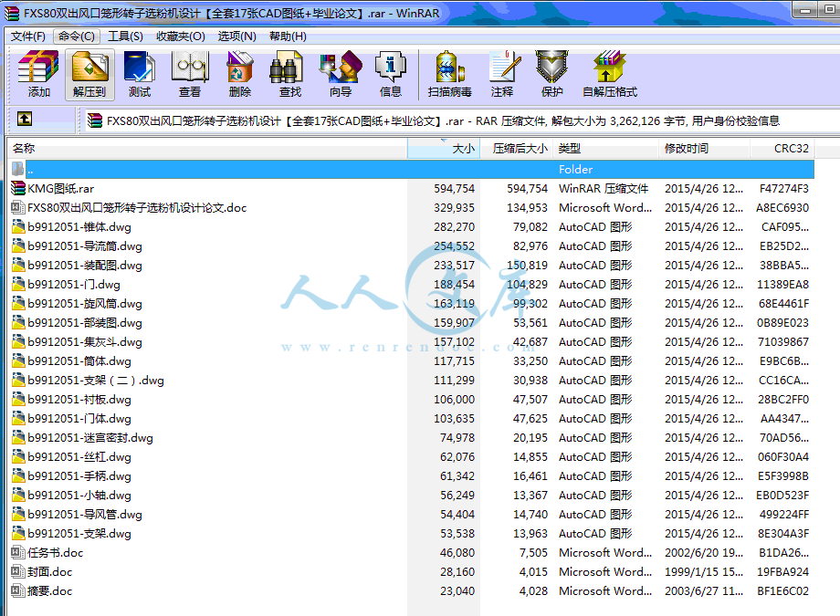
Task: Click the 添加 (Add) toolbar icon
Action: [x=38, y=74]
